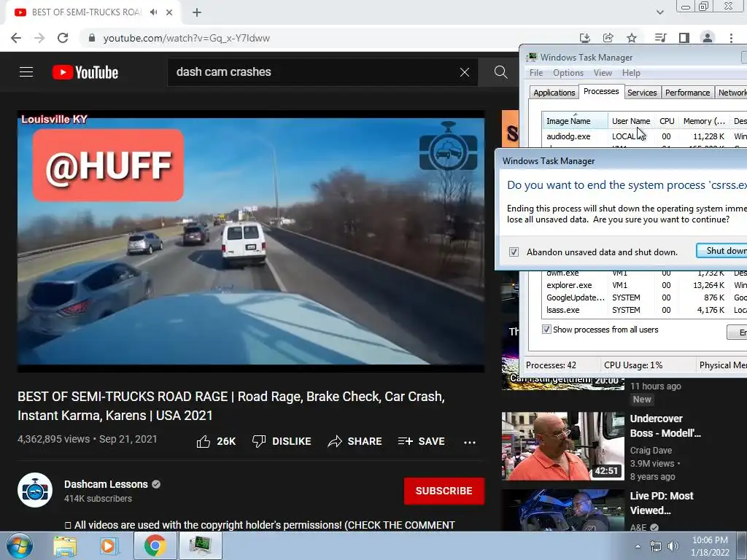The width and height of the screenshot is (747, 560).
Task: Switch to the Performance tab
Action: [x=687, y=93]
